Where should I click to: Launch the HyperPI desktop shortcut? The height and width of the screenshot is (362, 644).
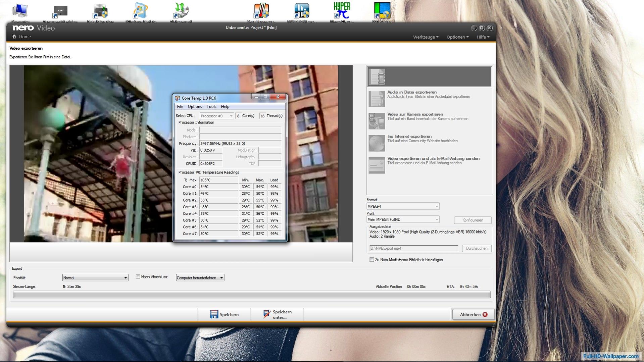pos(342,12)
